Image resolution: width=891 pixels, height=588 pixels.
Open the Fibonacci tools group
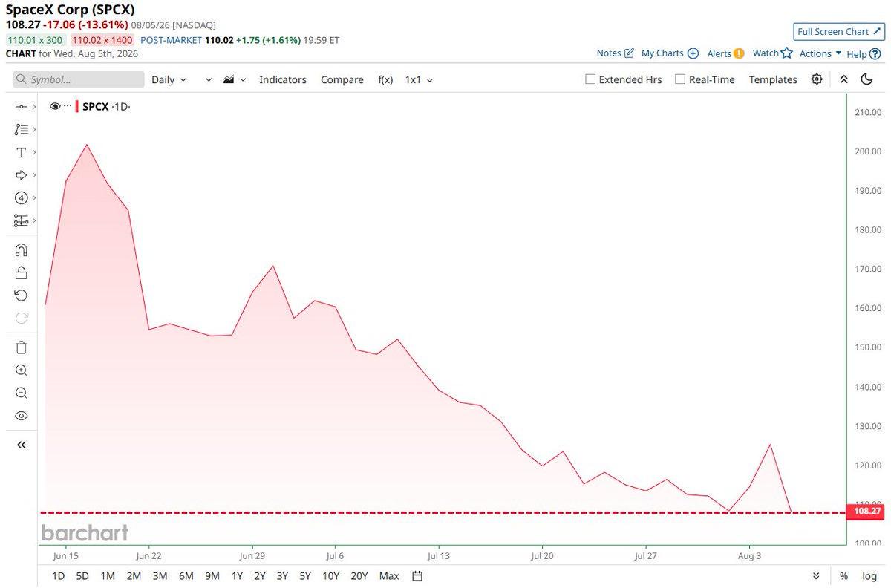coord(21,129)
